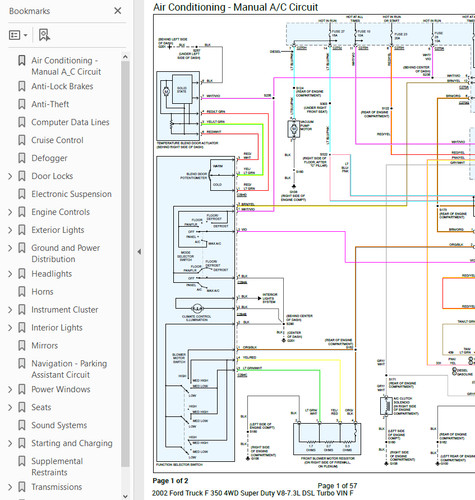Select the Horns bookmark
This screenshot has width=475, height=500.
tap(42, 292)
